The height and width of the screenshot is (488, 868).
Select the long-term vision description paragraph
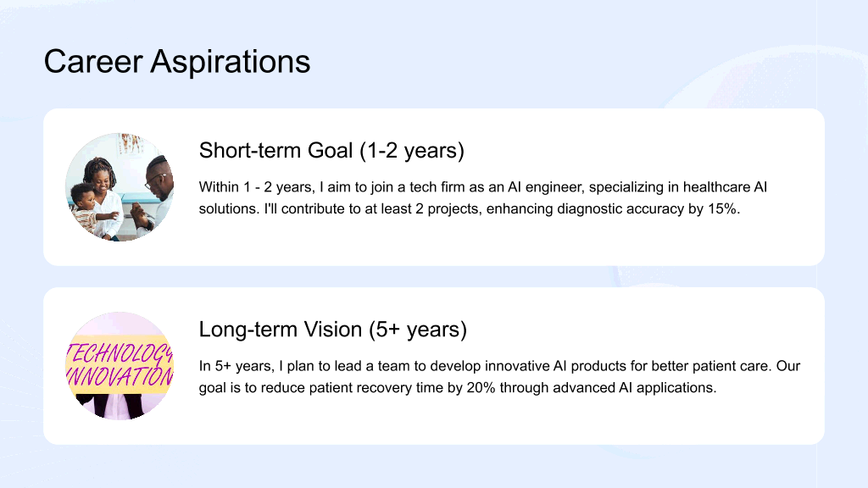pyautogui.click(x=499, y=377)
